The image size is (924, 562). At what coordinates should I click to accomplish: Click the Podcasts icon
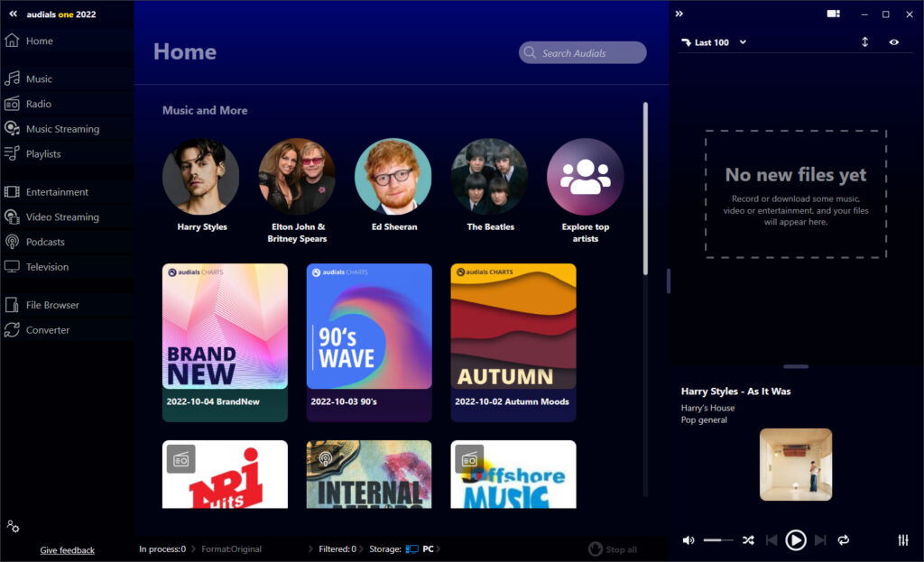tap(12, 242)
